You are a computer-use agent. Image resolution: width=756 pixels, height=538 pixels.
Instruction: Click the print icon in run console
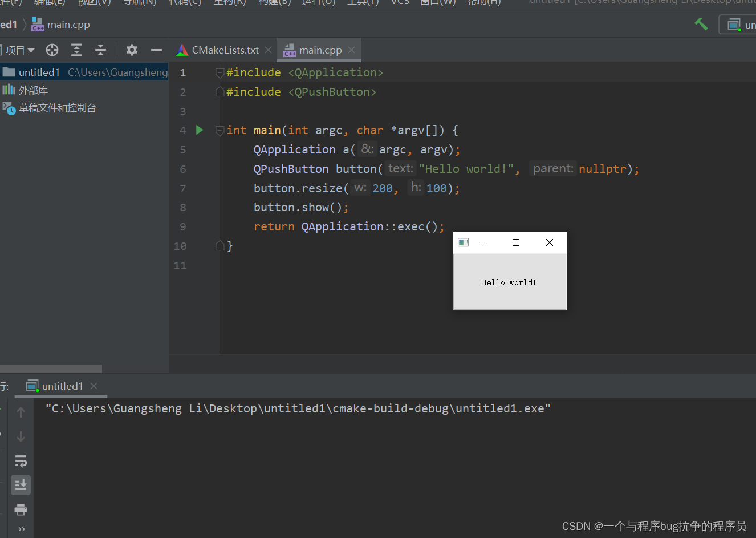coord(21,509)
